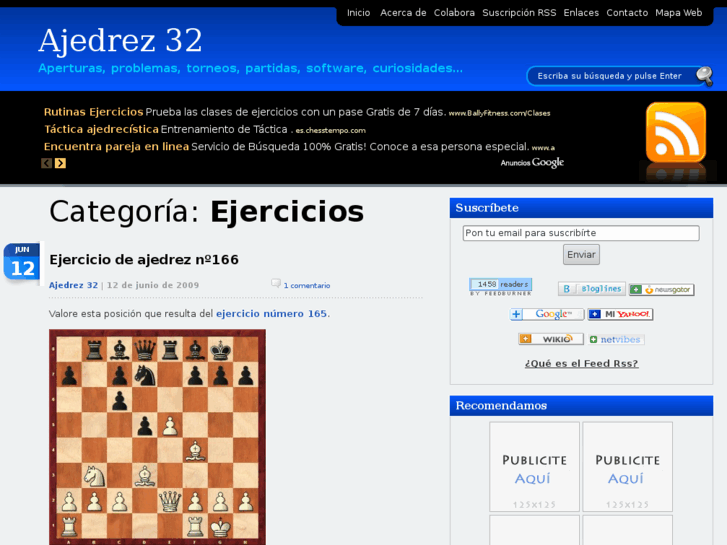Click the Aperturas, problemas, torneos tagline

(x=250, y=68)
